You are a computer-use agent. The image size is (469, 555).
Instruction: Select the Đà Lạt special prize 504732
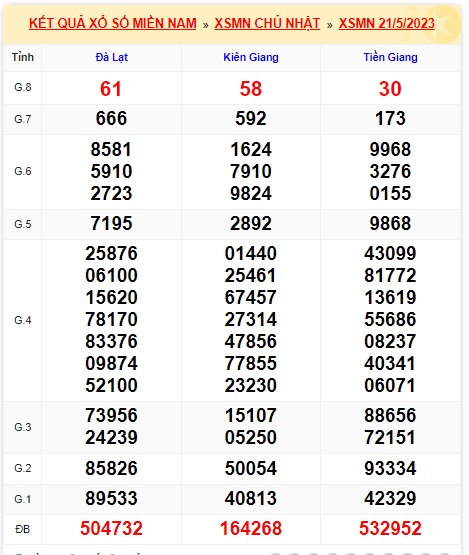tap(111, 528)
